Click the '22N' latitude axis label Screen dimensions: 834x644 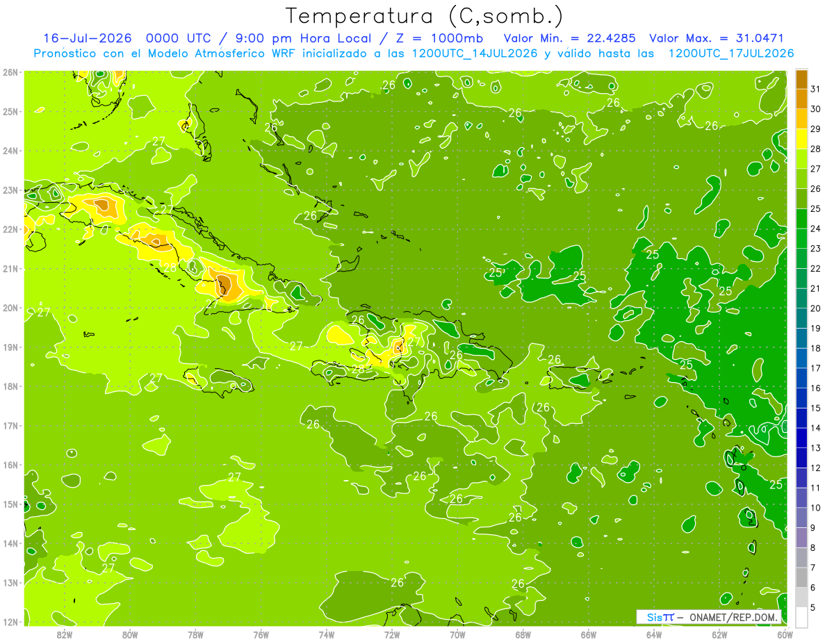click(x=10, y=229)
